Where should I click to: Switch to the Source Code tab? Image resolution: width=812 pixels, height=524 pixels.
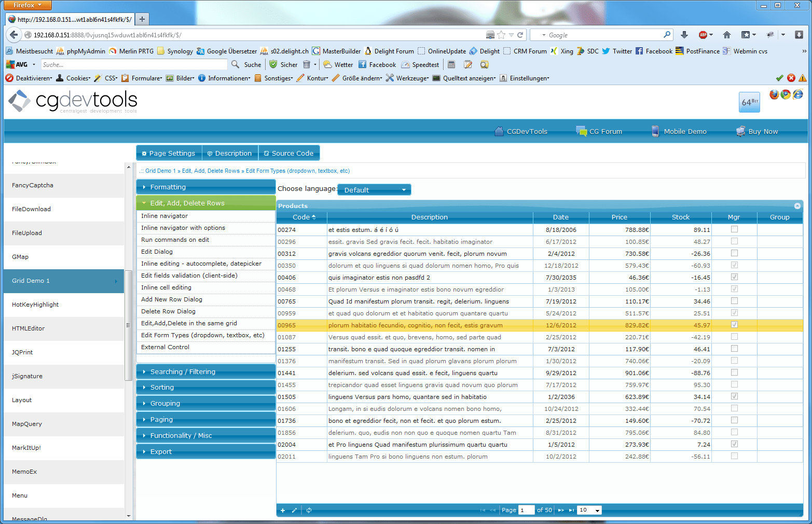(x=289, y=153)
